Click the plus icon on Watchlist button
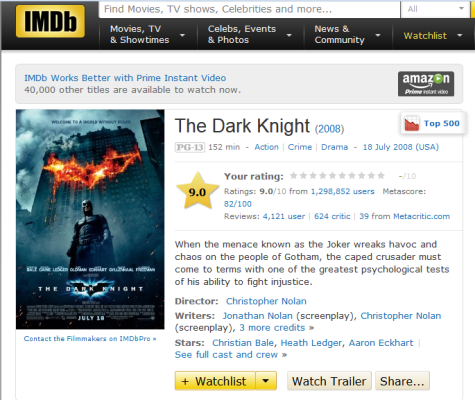475x400 pixels. [x=185, y=381]
